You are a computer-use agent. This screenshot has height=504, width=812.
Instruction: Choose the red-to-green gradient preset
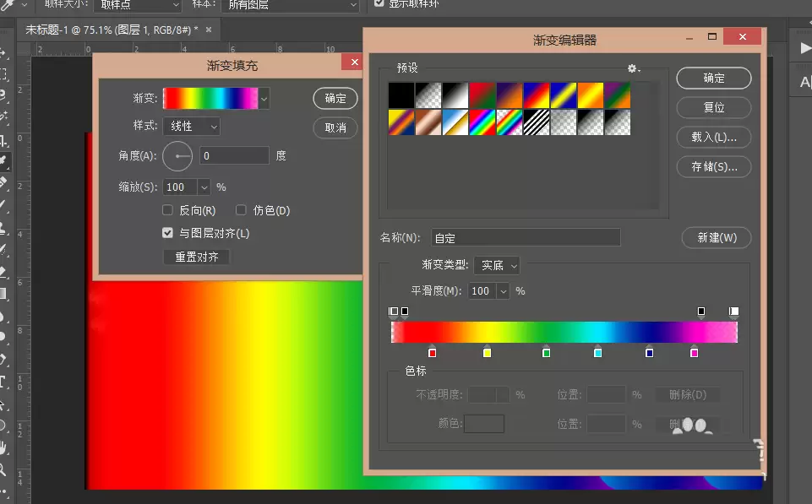tap(482, 95)
